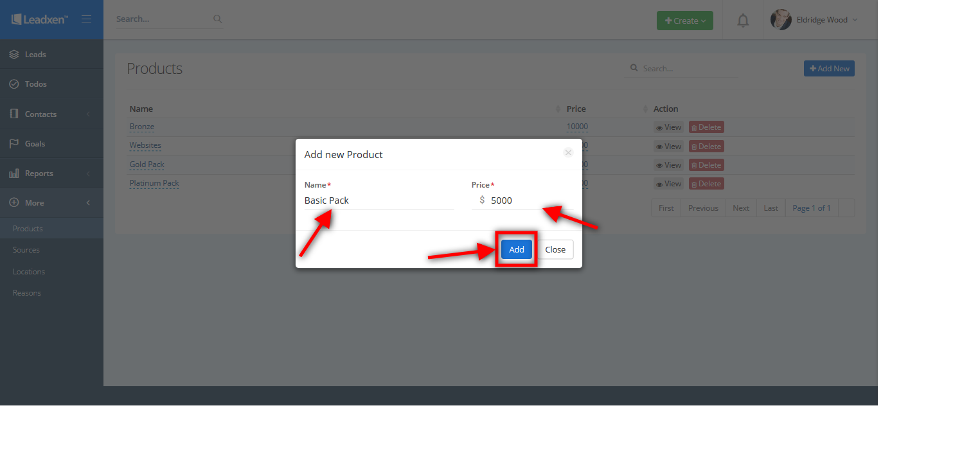Open the notifications bell
This screenshot has height=453, width=980.
[x=743, y=21]
